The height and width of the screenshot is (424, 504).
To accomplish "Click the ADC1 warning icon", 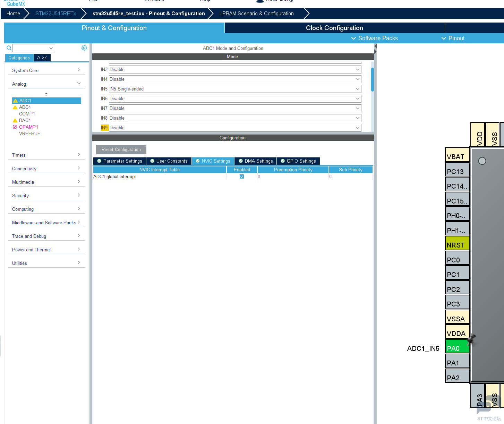I will [x=15, y=101].
